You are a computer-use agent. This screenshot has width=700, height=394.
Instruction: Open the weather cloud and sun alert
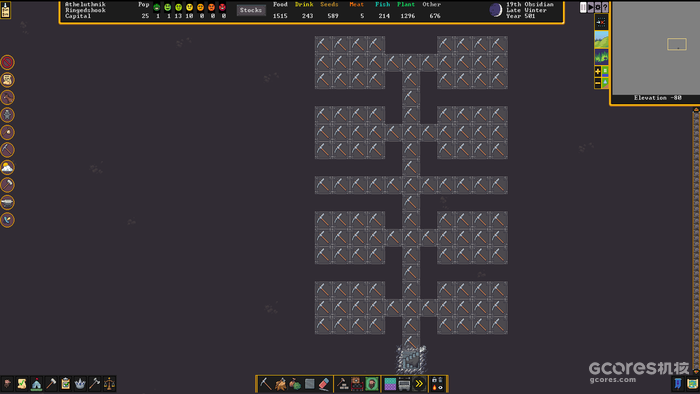pos(8,167)
